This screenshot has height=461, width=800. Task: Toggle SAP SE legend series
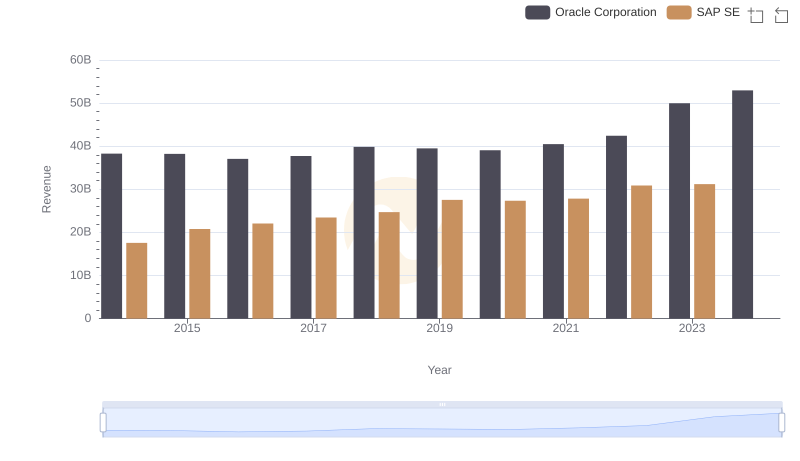click(x=703, y=12)
